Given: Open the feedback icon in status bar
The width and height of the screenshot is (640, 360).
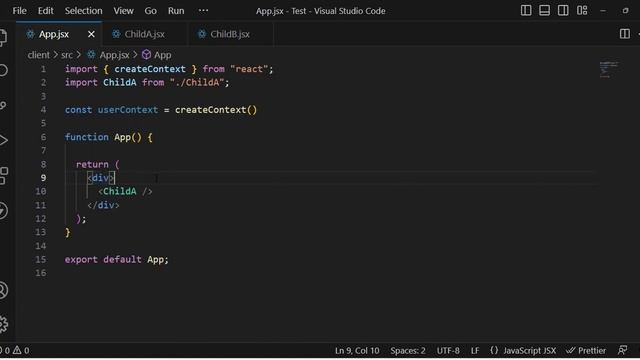Looking at the screenshot, I should [622, 350].
